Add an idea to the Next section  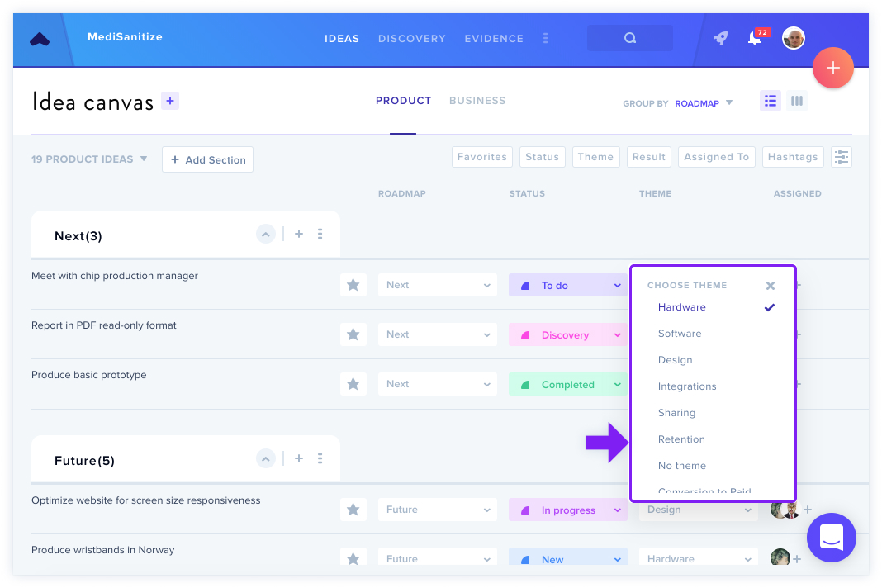pos(299,234)
